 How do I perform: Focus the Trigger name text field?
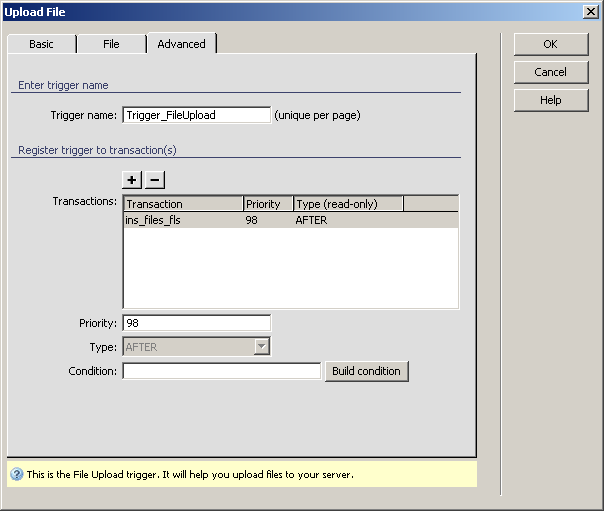pos(196,115)
